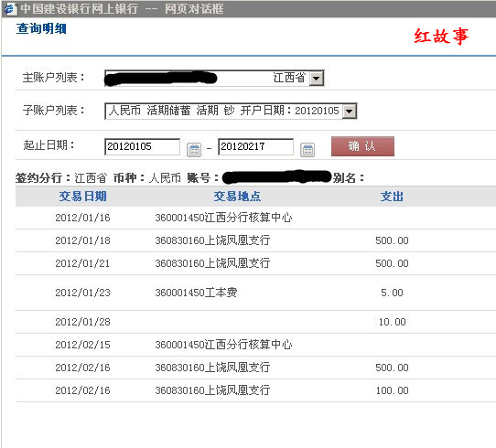Focus the end date field 20120217

(x=255, y=146)
